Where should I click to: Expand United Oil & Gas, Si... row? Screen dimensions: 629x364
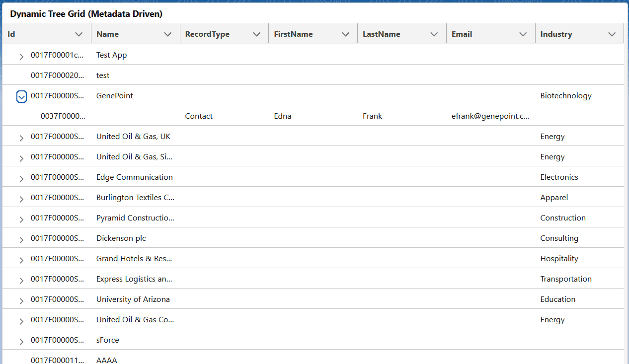[21, 158]
